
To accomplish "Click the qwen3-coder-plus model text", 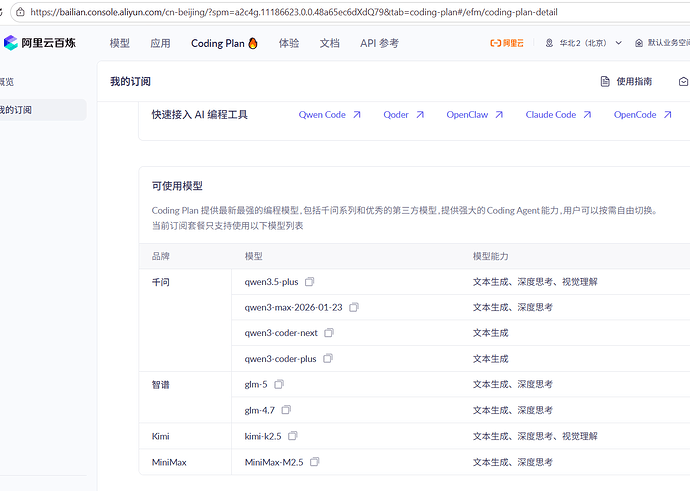I will (280, 359).
